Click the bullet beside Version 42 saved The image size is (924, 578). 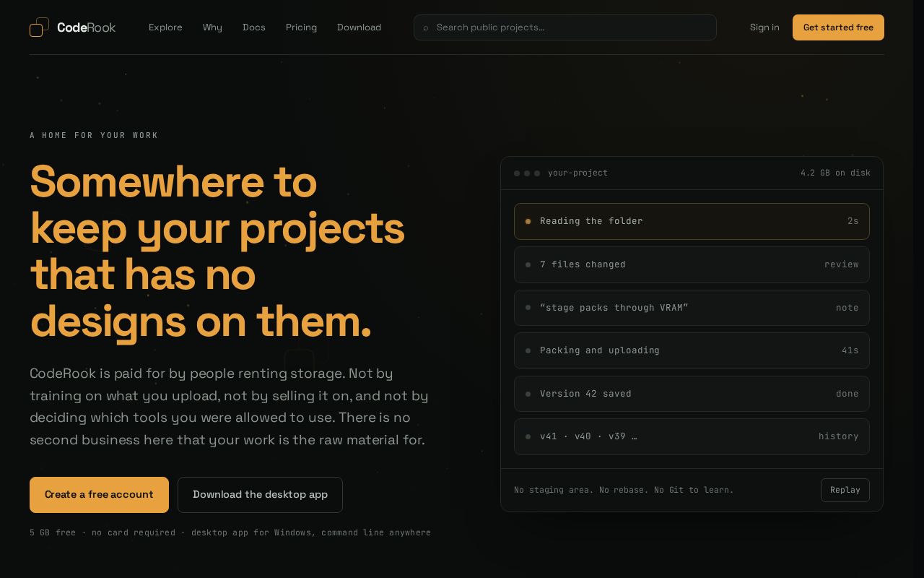[x=528, y=394]
